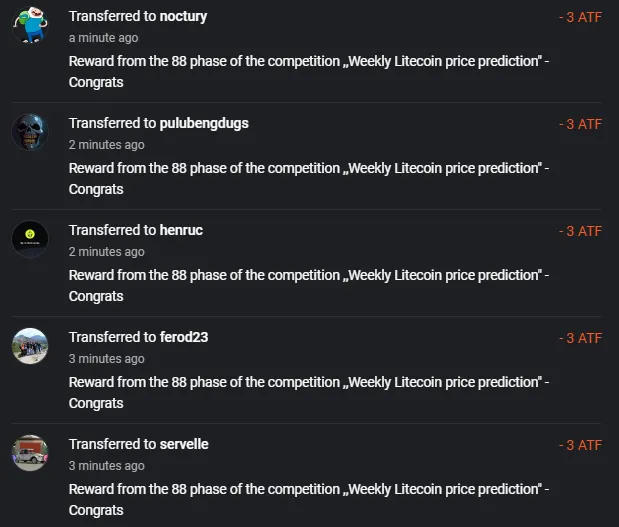Select -3 ATF amount for servelle
The height and width of the screenshot is (527, 619).
coord(580,445)
